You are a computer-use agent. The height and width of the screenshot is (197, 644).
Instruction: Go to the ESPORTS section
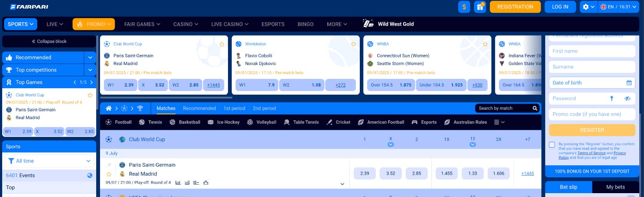(x=273, y=24)
